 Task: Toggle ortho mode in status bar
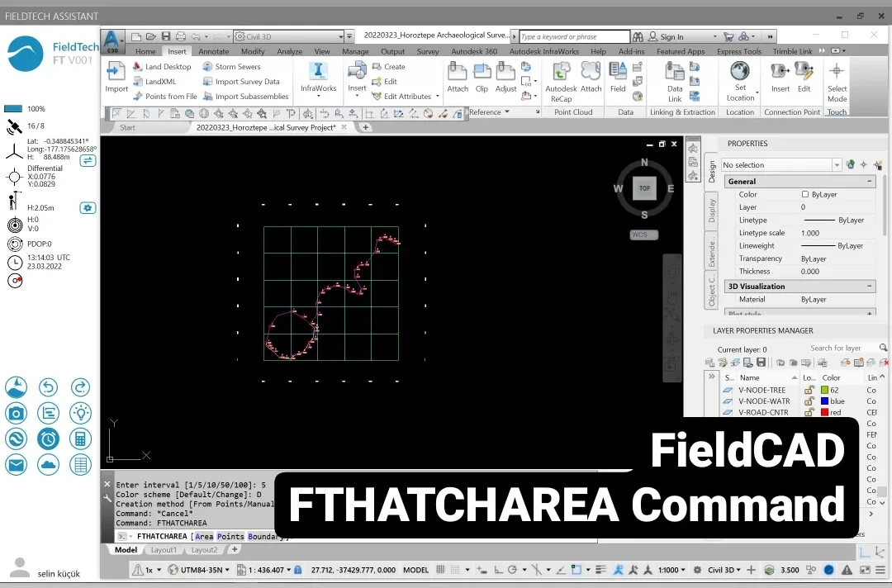click(498, 570)
